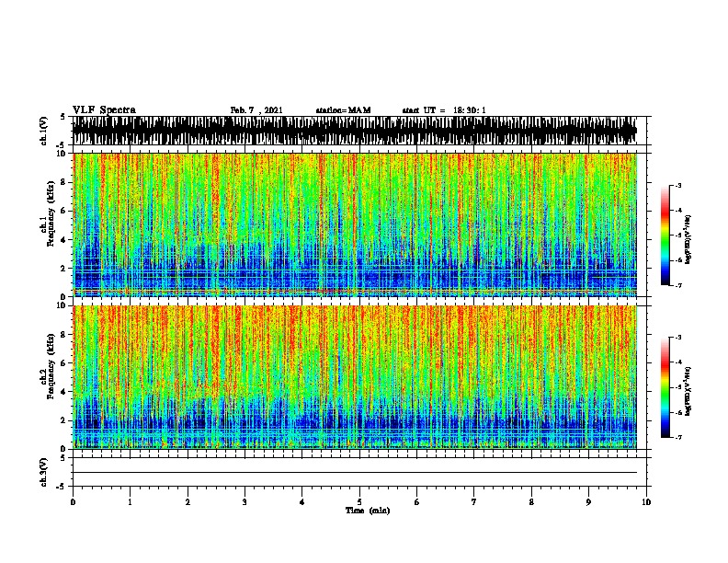Click the time axis tick label "7"

tap(474, 502)
